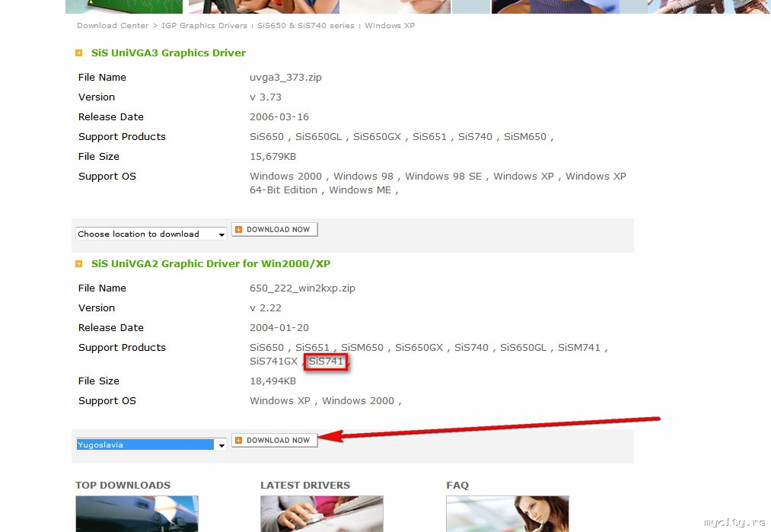This screenshot has height=532, width=771.
Task: Open the IGP Graphics Drivers breadcrumb
Action: (x=204, y=26)
